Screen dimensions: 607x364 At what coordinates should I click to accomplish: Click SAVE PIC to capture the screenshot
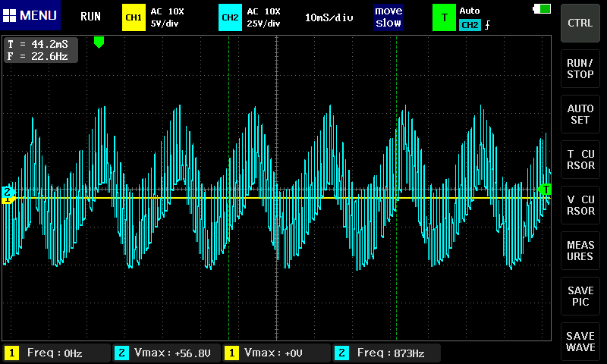click(580, 296)
